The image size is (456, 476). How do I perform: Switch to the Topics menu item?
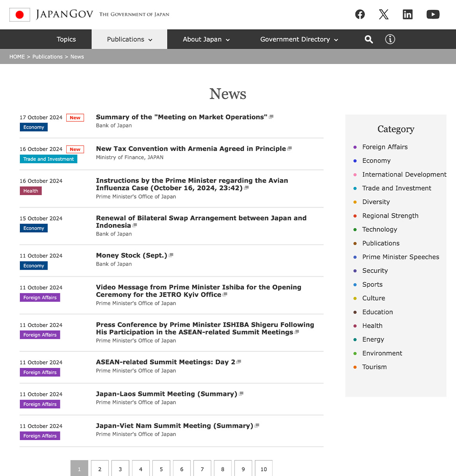66,39
